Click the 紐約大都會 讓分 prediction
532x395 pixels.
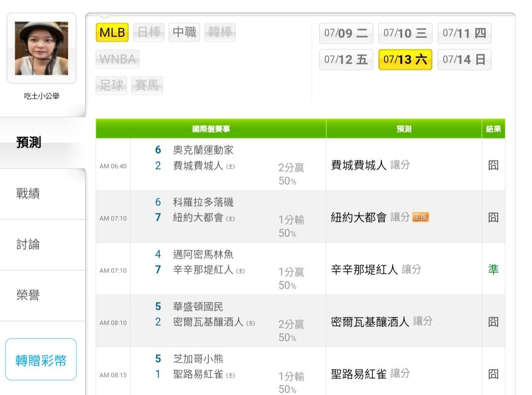click(370, 217)
